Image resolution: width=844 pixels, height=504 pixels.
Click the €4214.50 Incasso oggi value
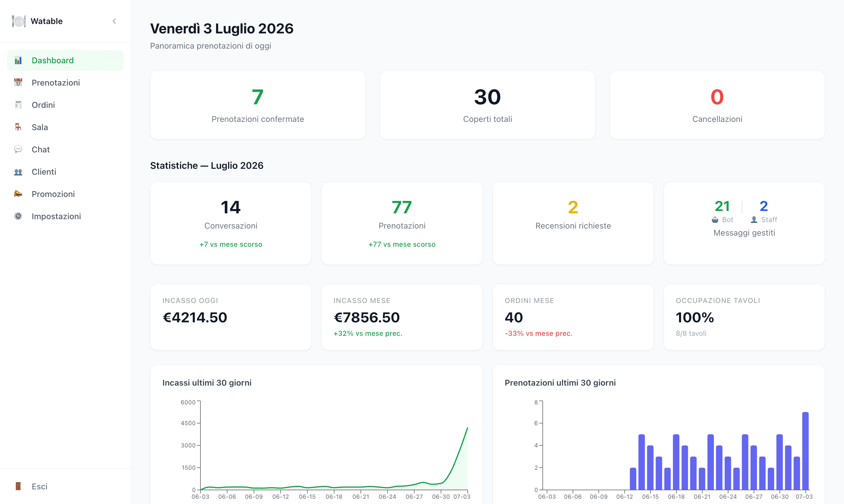(x=195, y=318)
